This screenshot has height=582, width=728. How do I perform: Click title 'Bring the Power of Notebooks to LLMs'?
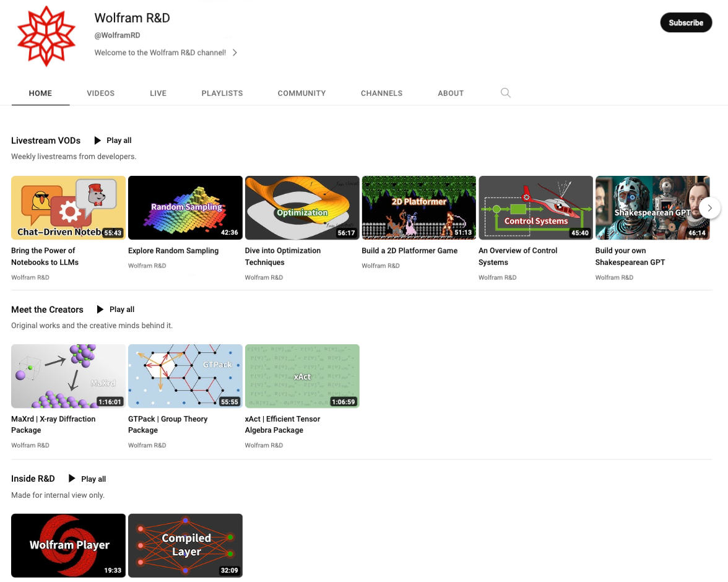pos(45,256)
